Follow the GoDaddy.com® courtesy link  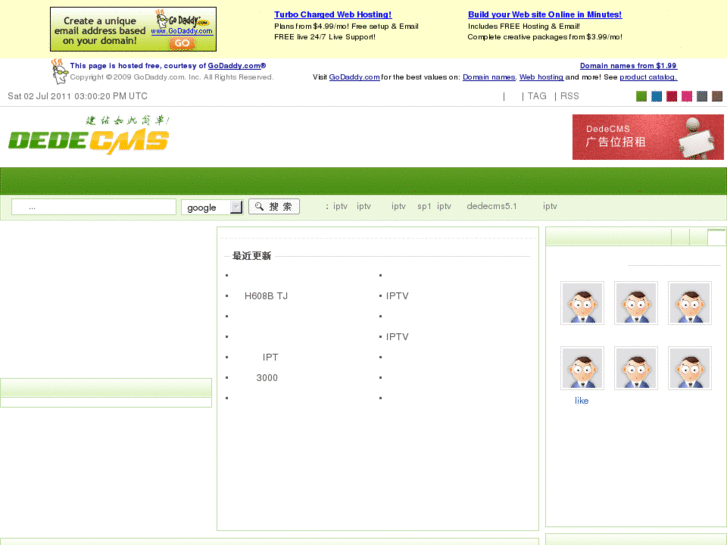236,66
